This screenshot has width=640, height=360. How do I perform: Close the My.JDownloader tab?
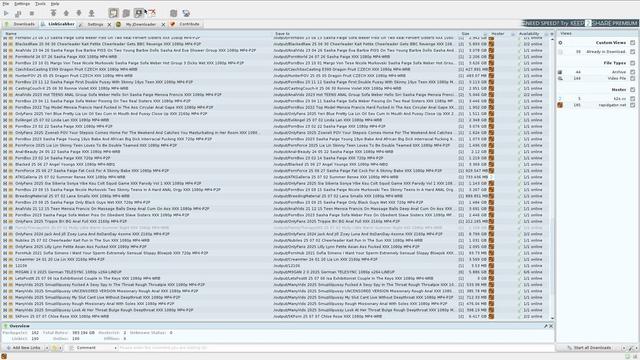click(x=163, y=25)
